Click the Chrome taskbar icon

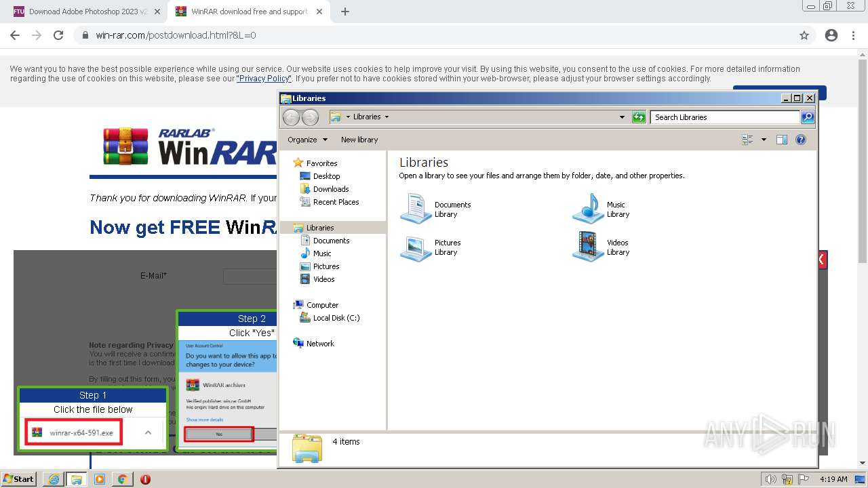[123, 479]
